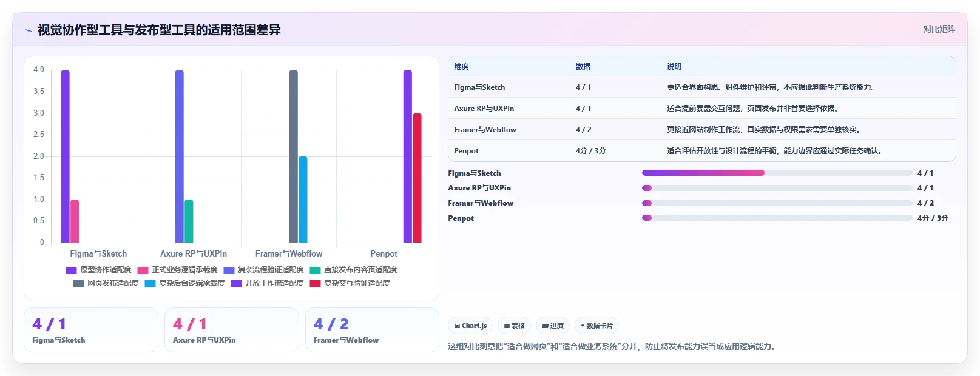This screenshot has height=376, width=980.
Task: Click the Chart.js tag chip
Action: (471, 326)
